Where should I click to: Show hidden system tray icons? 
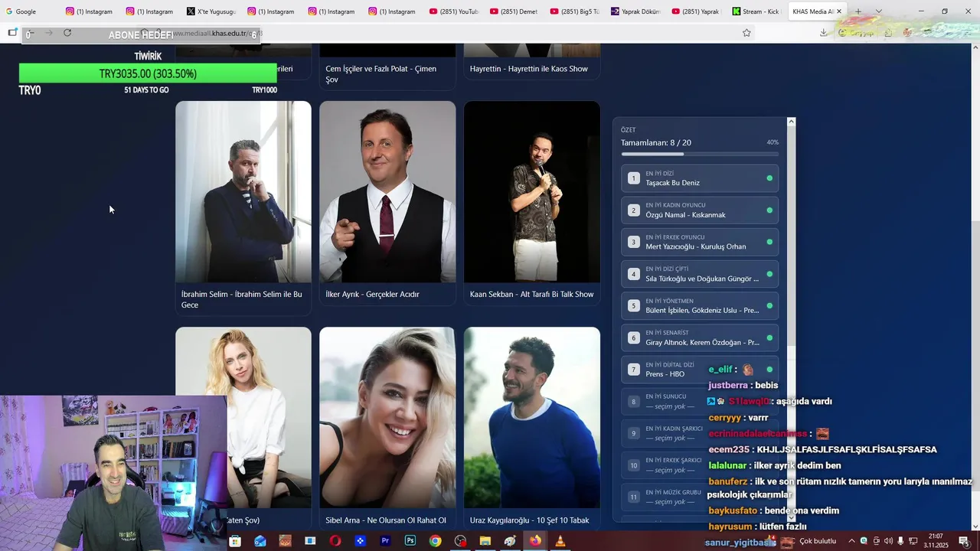pos(851,541)
